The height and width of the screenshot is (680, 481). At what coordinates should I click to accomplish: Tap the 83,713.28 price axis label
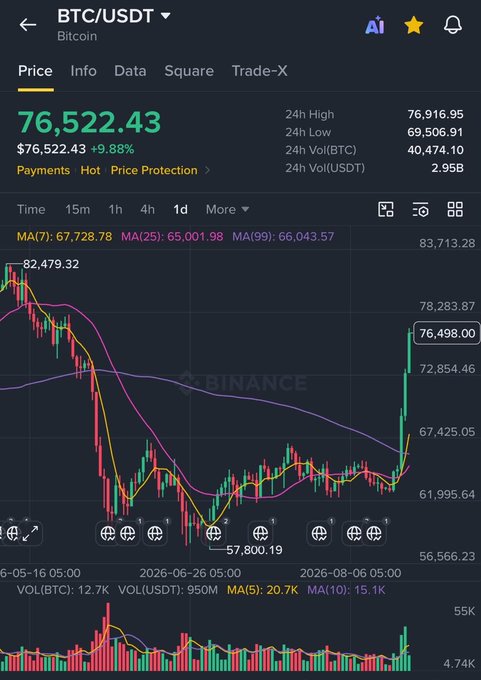tap(447, 243)
